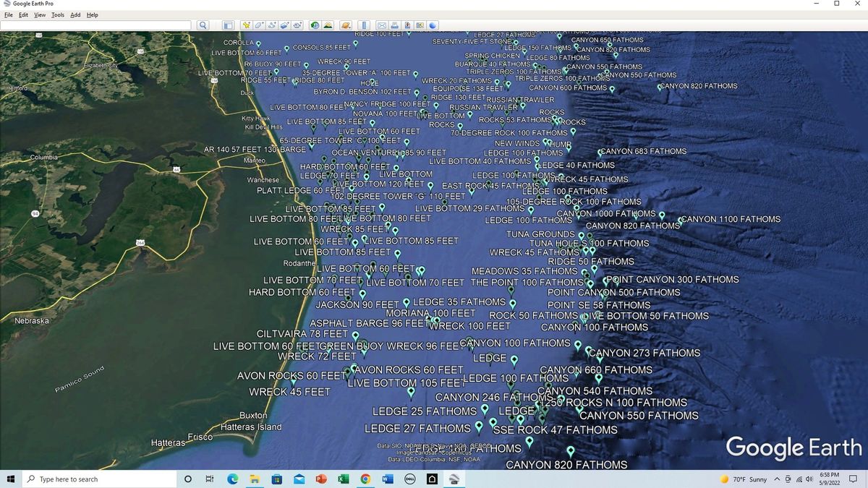Screen dimensions: 868x488
Task: Open the Add Image Overlay tool
Action: click(284, 25)
